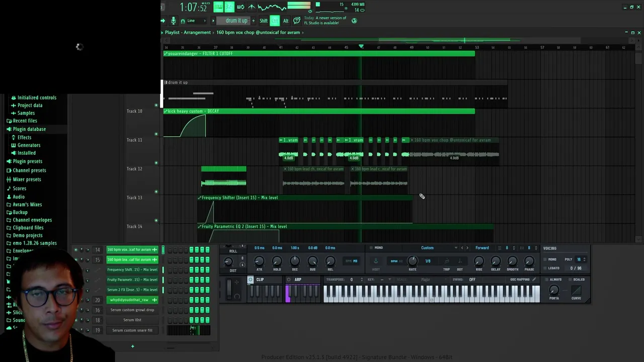Image resolution: width=644 pixels, height=362 pixels.
Task: Open the Major scale dropdown
Action: (426, 280)
